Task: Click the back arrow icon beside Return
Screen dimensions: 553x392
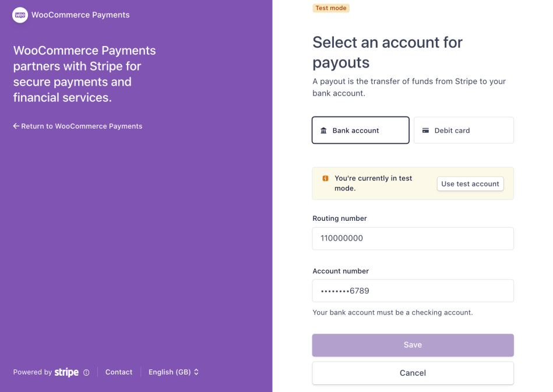Action: [x=16, y=126]
